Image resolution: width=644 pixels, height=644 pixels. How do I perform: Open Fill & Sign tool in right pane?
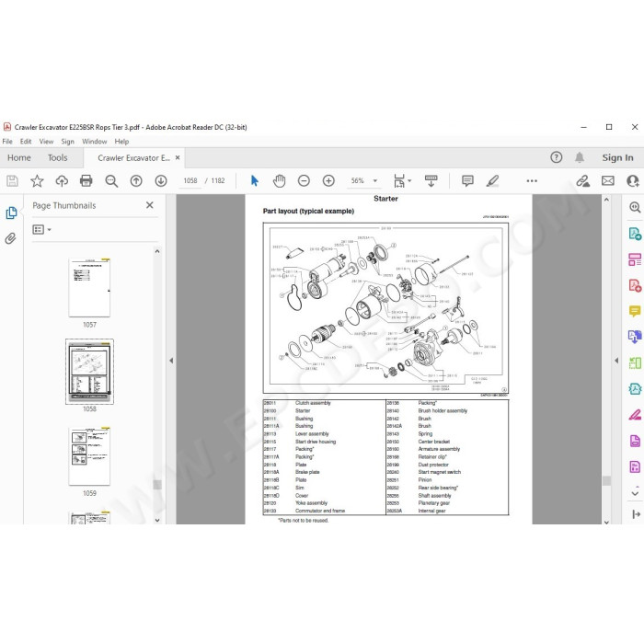pos(635,415)
